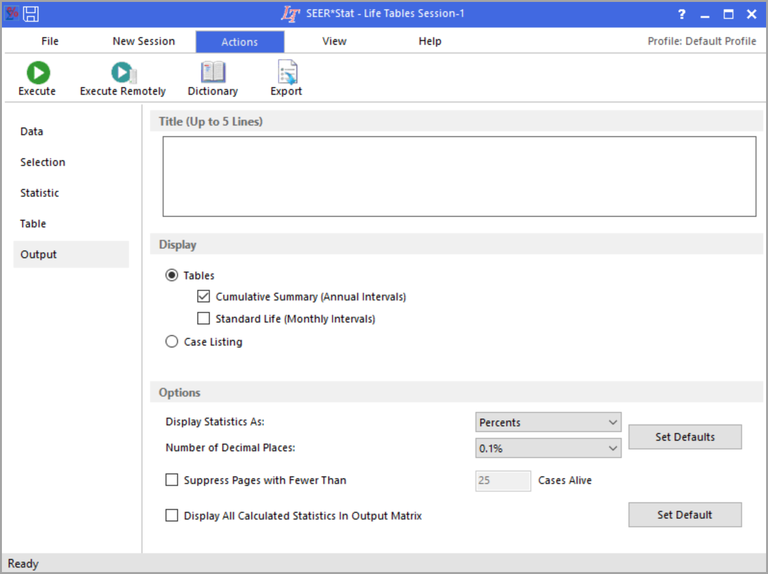Click the question mark help icon

(x=682, y=14)
